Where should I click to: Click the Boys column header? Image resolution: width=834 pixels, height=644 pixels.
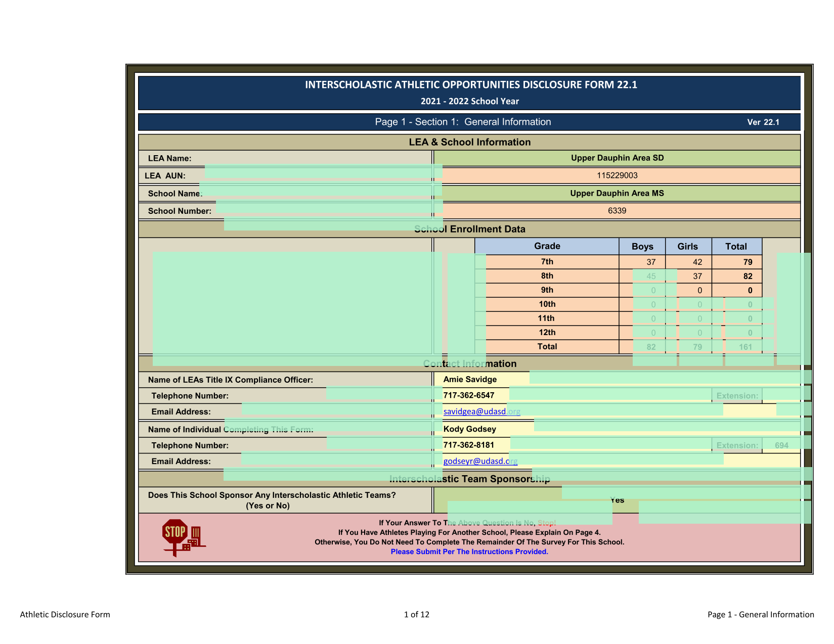pyautogui.click(x=642, y=246)
